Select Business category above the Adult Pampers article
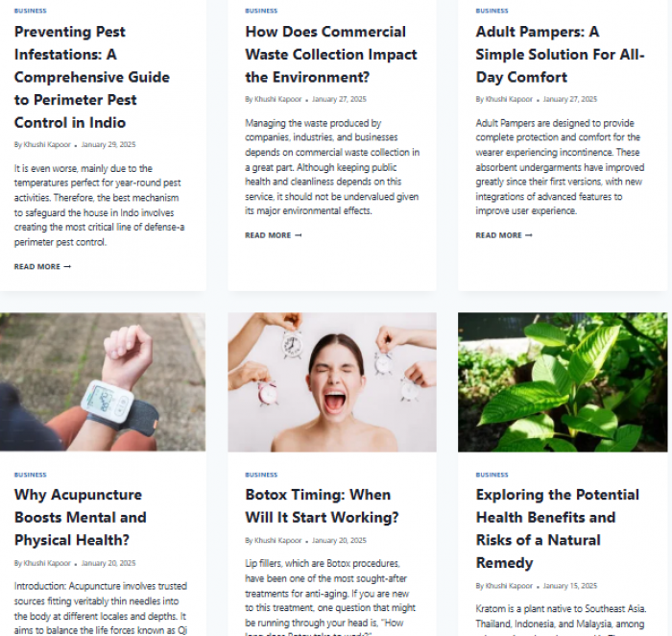672x636 pixels. click(492, 11)
